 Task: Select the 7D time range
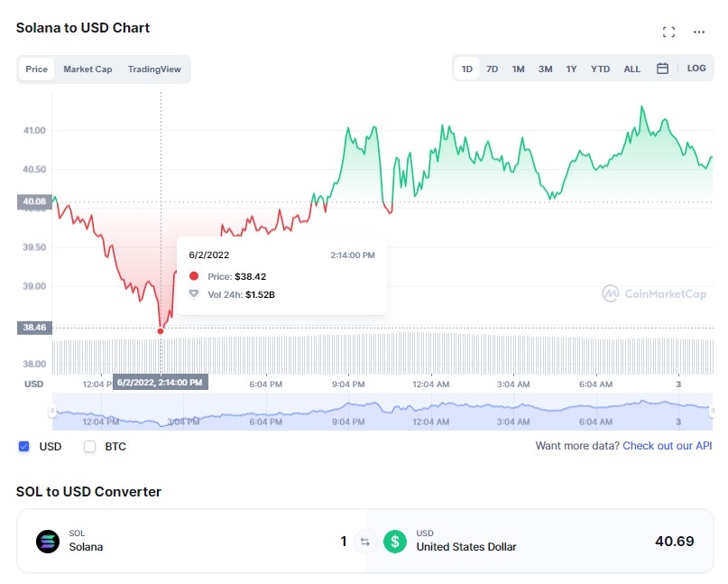[493, 69]
